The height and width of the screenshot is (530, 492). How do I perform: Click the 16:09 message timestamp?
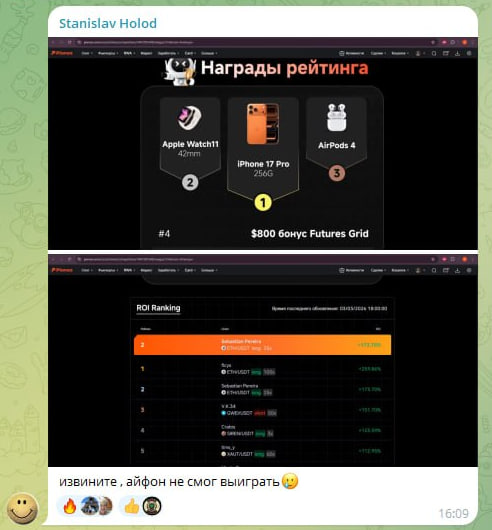(x=453, y=514)
